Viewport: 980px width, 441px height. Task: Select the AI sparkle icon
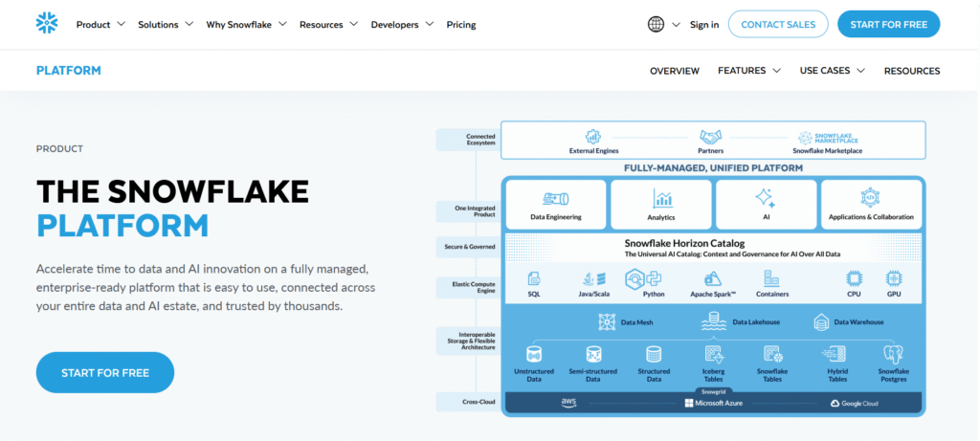click(765, 198)
